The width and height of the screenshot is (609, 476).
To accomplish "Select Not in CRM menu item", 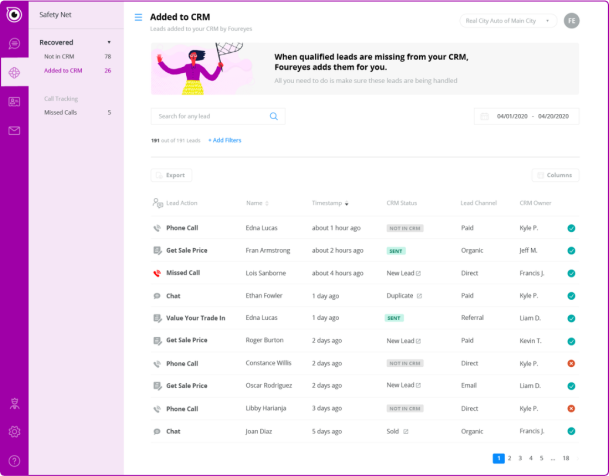I will [x=59, y=57].
